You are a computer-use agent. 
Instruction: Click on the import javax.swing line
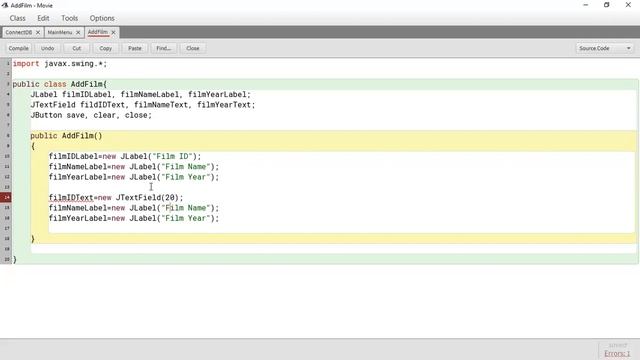(x=60, y=64)
